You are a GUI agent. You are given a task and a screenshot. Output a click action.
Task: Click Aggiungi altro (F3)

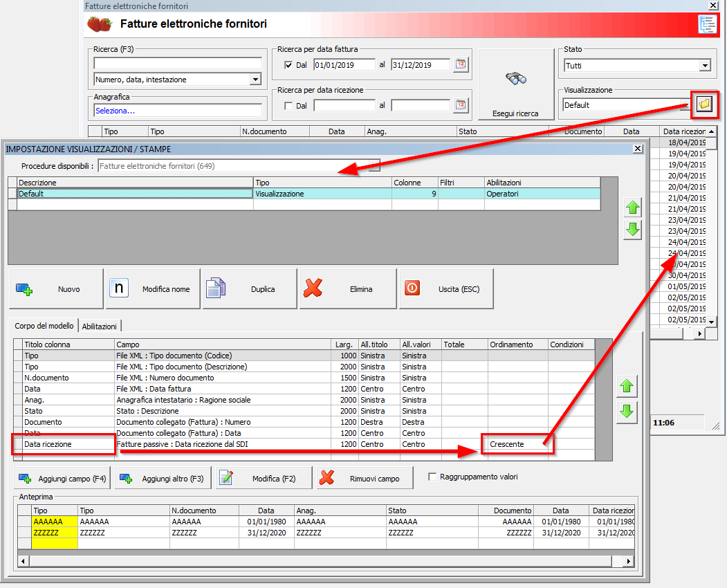tap(163, 479)
